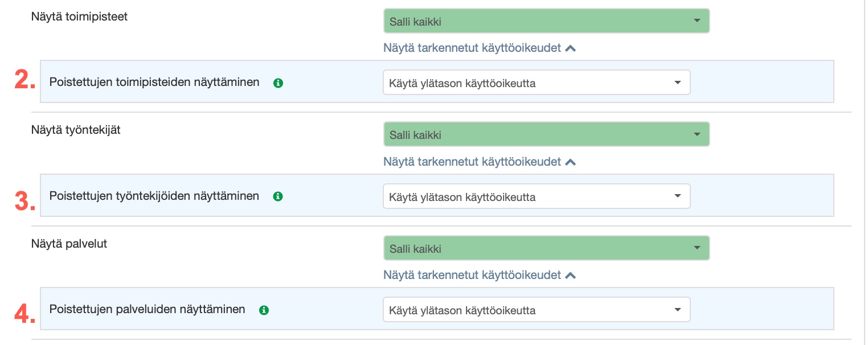This screenshot has width=868, height=345.
Task: Click the Poistettujen työntekijöiden näyttäminen label text
Action: [154, 196]
